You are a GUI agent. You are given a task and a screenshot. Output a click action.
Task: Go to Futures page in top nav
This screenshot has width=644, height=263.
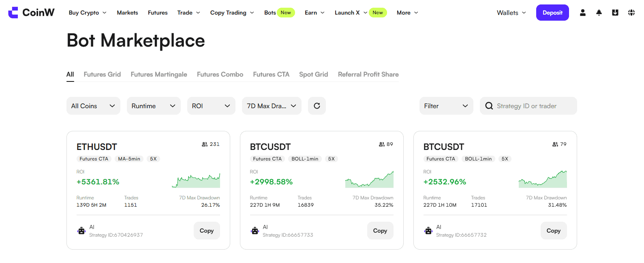158,13
